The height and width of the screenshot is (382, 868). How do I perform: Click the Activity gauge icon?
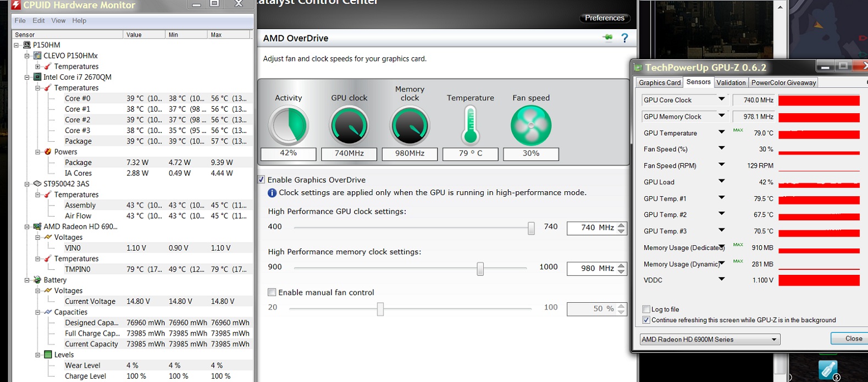click(289, 125)
